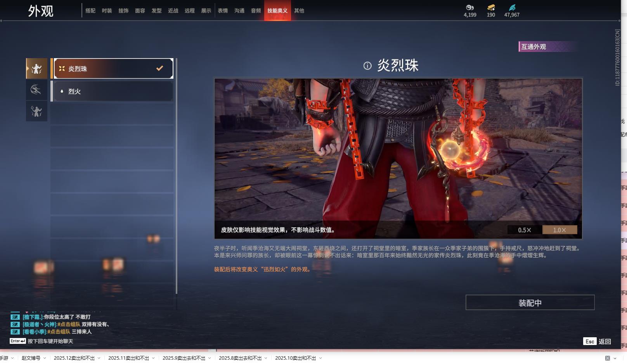Open the 2025.10卖出和不出 sheet dropdown arrow
Viewport: 627px width, 364px height.
[320, 358]
